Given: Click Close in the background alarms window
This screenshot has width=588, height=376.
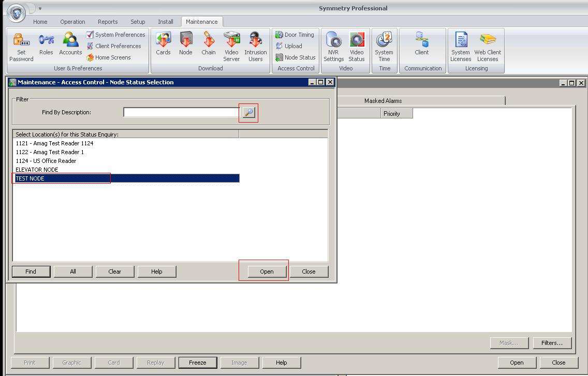Looking at the screenshot, I should click(558, 363).
